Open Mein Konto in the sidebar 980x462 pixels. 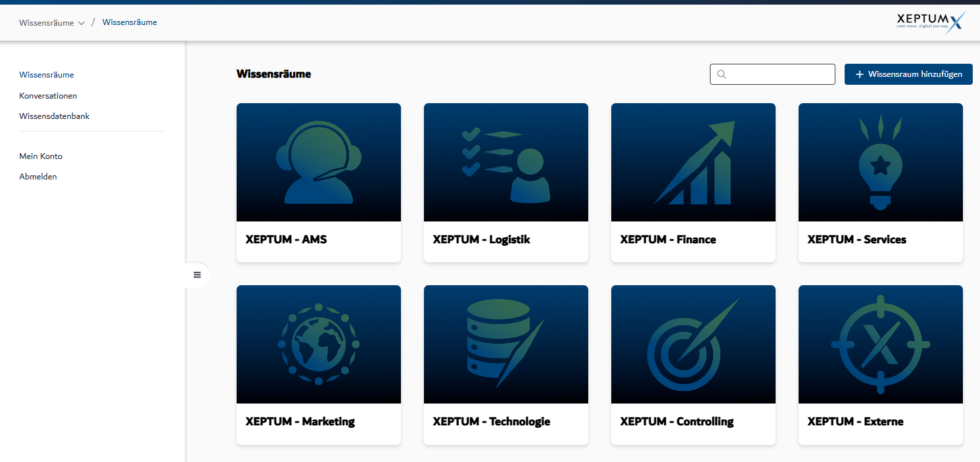(x=41, y=156)
